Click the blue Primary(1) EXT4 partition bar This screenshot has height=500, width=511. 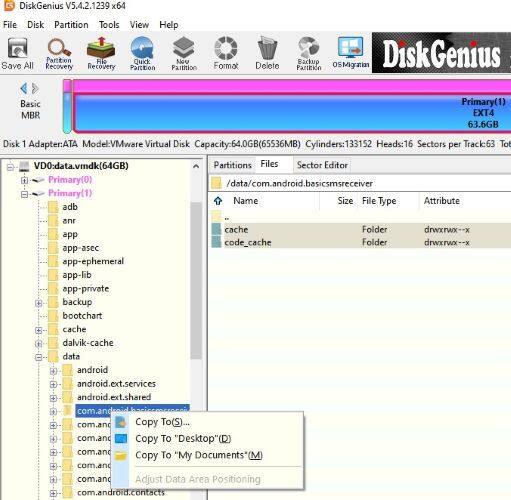pos(292,113)
